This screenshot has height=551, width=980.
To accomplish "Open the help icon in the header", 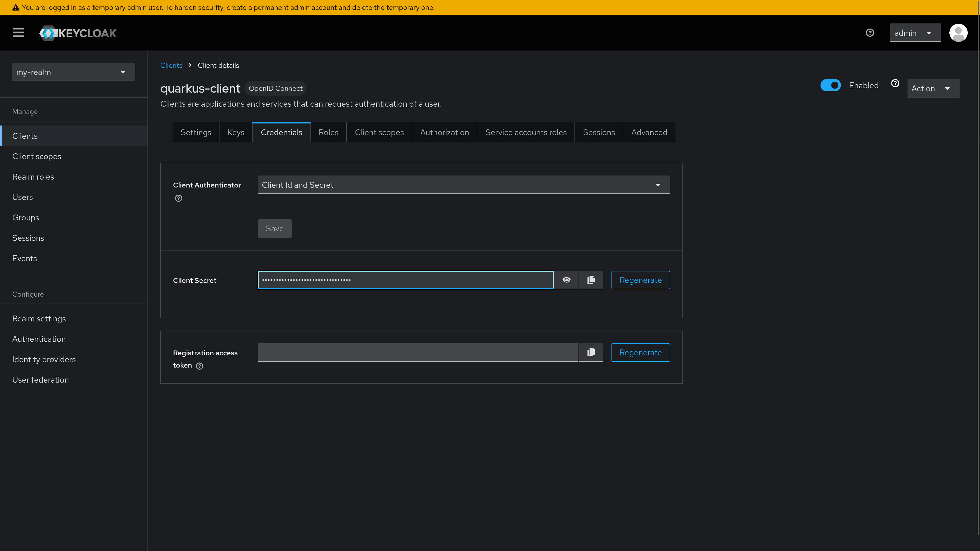I will click(x=870, y=33).
